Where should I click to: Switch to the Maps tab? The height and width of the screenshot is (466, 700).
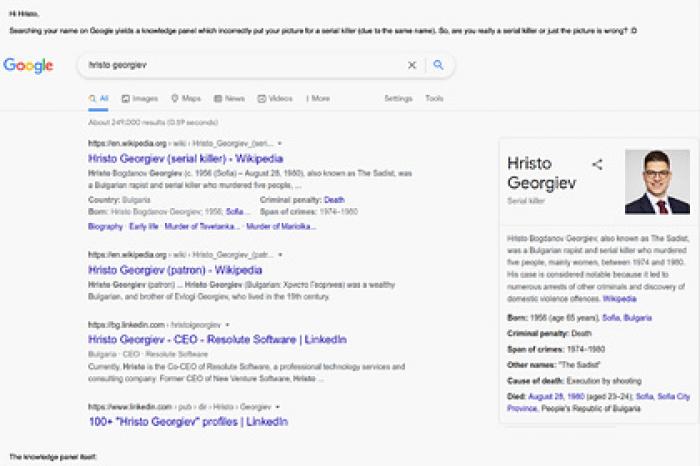186,98
